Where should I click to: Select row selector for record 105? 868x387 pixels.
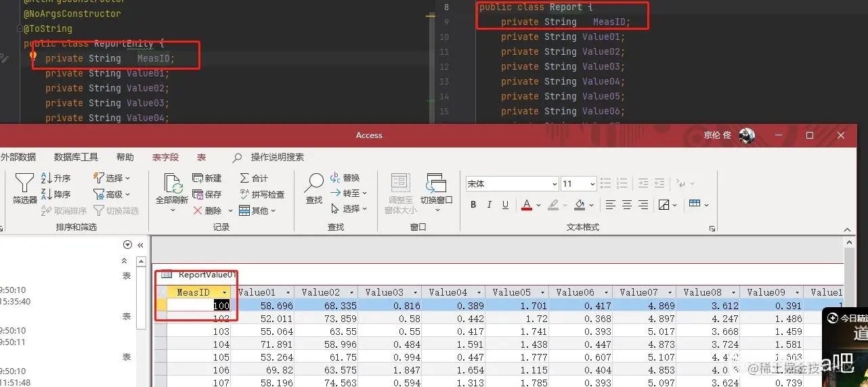[x=160, y=358]
